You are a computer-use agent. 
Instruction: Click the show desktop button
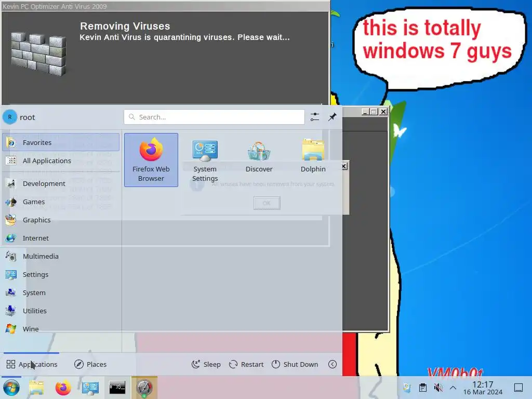pyautogui.click(x=518, y=388)
